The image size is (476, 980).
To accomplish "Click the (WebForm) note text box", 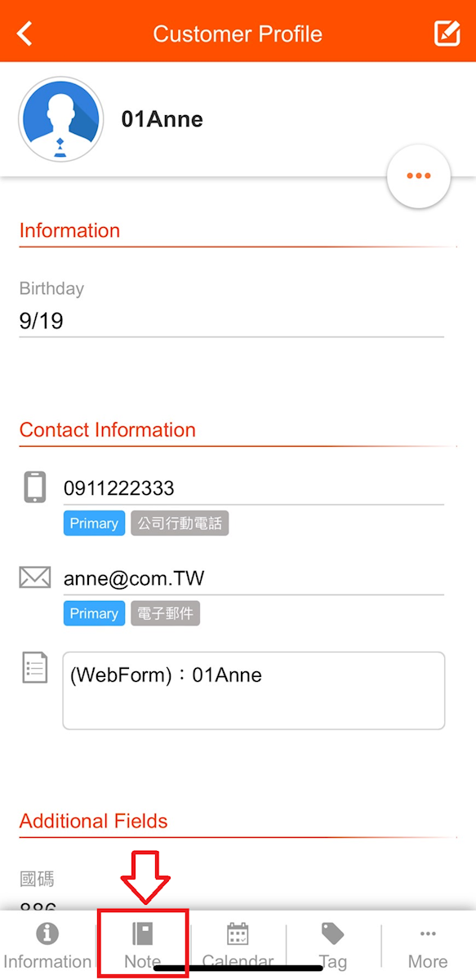I will pos(254,690).
